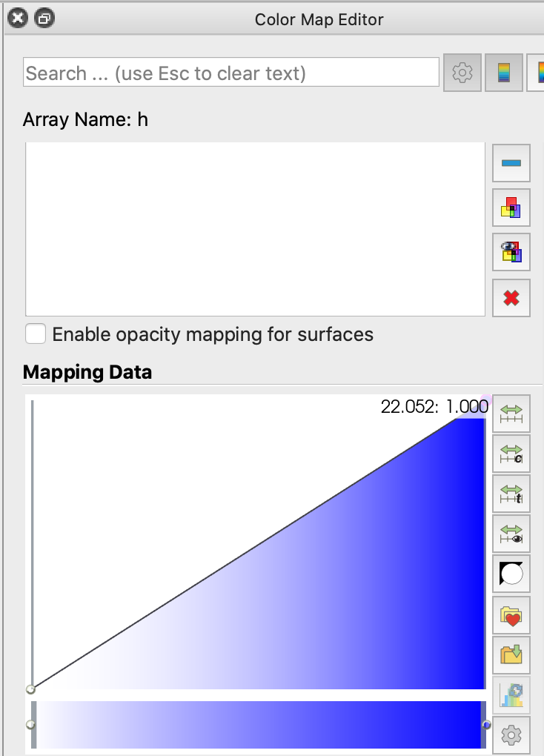Image resolution: width=544 pixels, height=756 pixels.
Task: Click gear icon beside color bar
Action: [511, 735]
